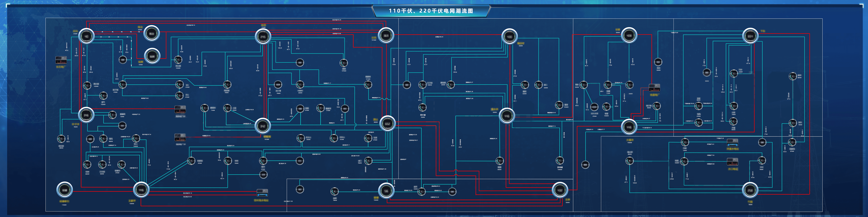Open blue pumping station icon ending 空王II线

(262, 193)
